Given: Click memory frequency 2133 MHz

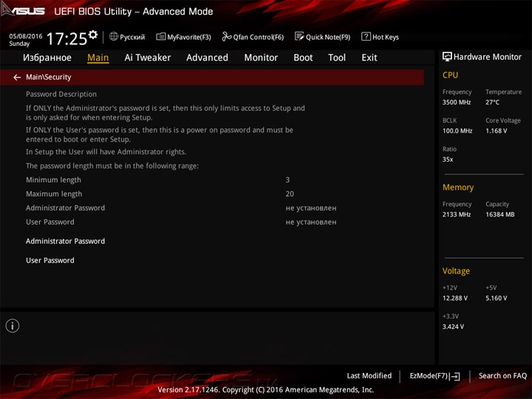Looking at the screenshot, I should pos(457,214).
